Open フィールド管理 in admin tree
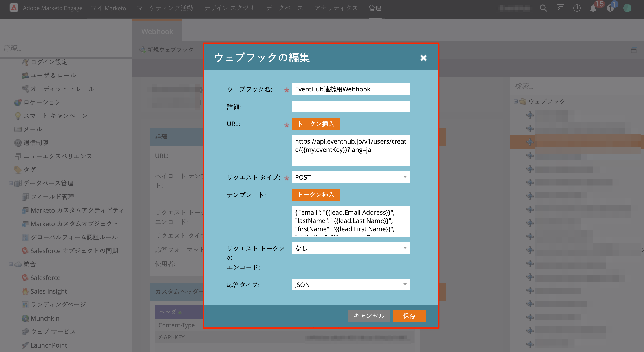 [52, 197]
